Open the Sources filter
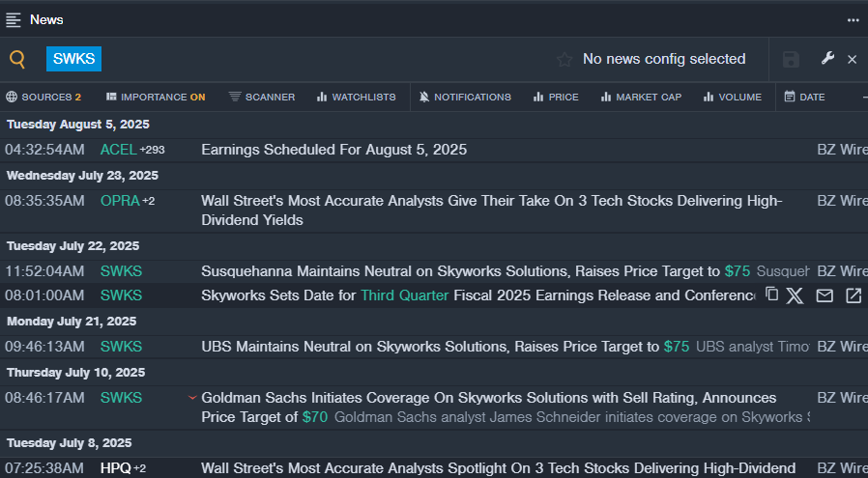 43,97
